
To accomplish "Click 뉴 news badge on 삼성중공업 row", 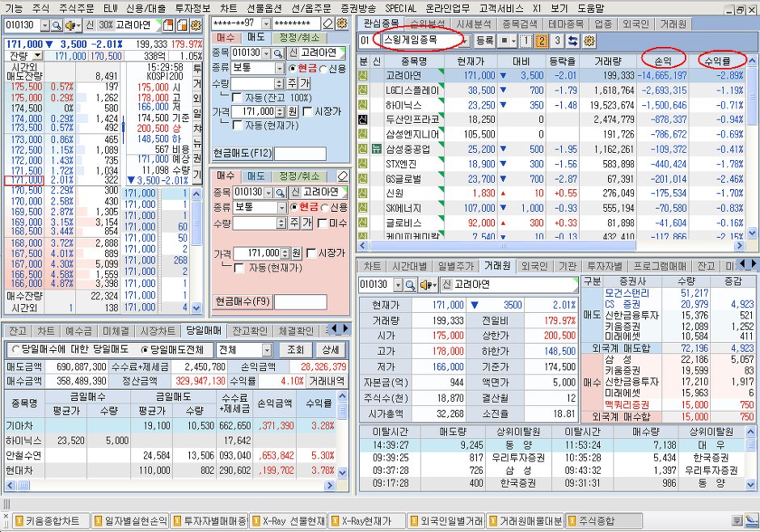I will tap(377, 149).
